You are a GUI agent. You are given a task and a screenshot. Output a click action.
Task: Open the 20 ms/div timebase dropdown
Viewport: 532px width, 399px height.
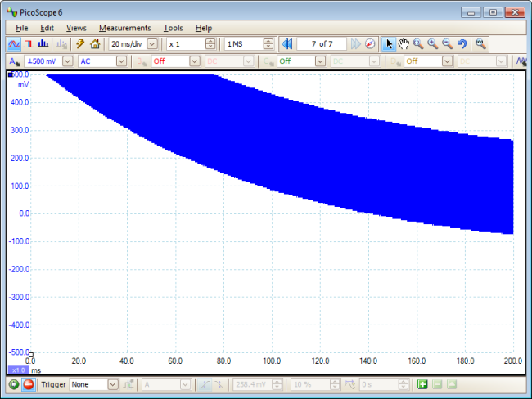tap(153, 44)
